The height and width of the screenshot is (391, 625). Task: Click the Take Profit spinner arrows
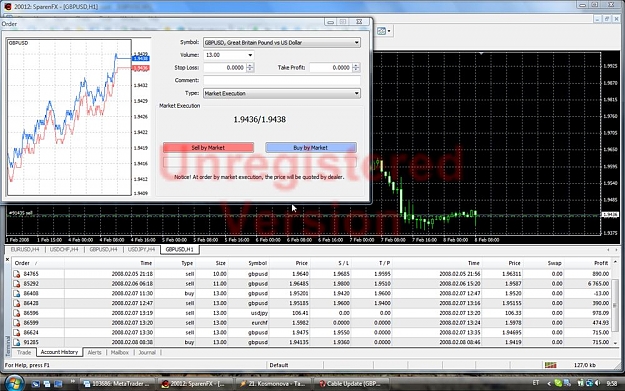click(356, 68)
